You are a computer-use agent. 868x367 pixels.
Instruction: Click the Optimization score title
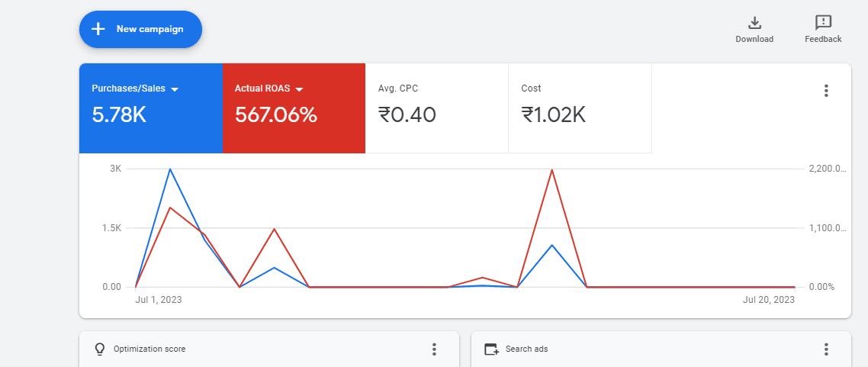tap(149, 349)
